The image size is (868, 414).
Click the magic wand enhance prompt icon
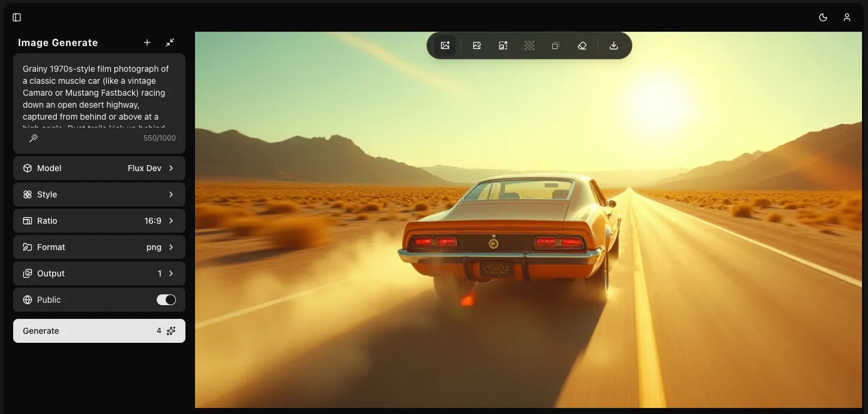(34, 138)
